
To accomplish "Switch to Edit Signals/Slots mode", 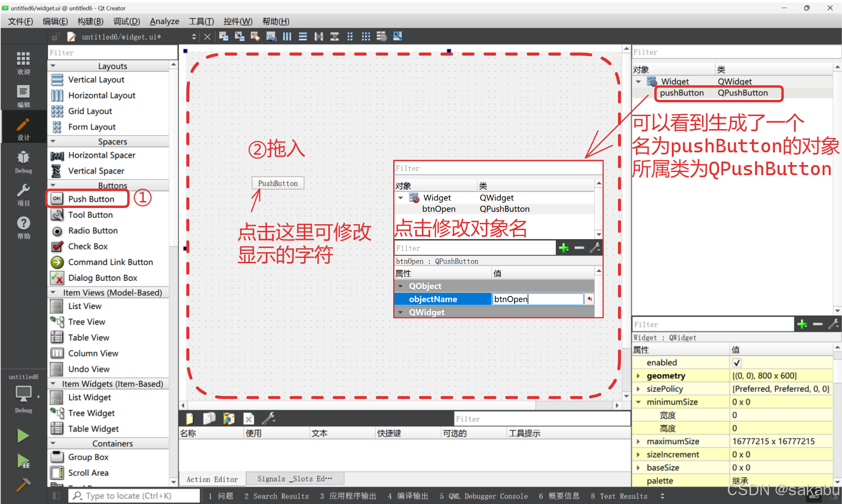I will [239, 37].
